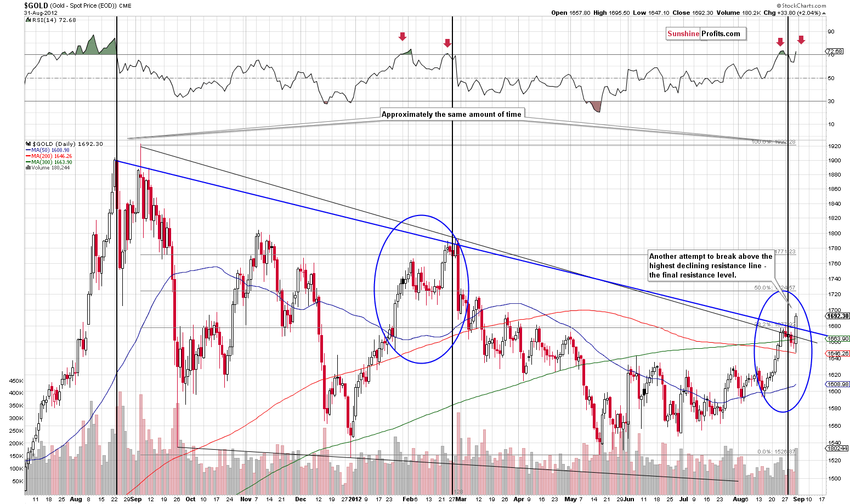Click the 450K volume axis label
The image size is (850, 504).
pos(16,381)
